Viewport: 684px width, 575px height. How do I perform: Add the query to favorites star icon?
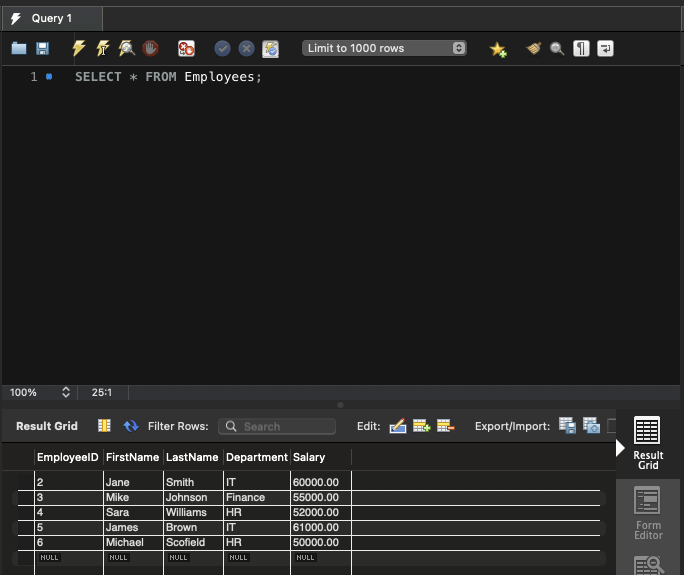pos(498,48)
